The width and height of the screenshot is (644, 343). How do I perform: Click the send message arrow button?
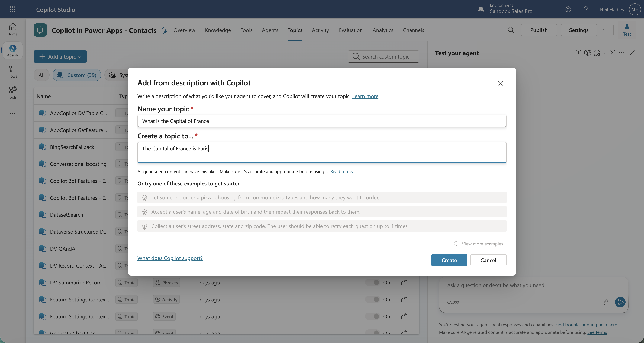point(620,302)
